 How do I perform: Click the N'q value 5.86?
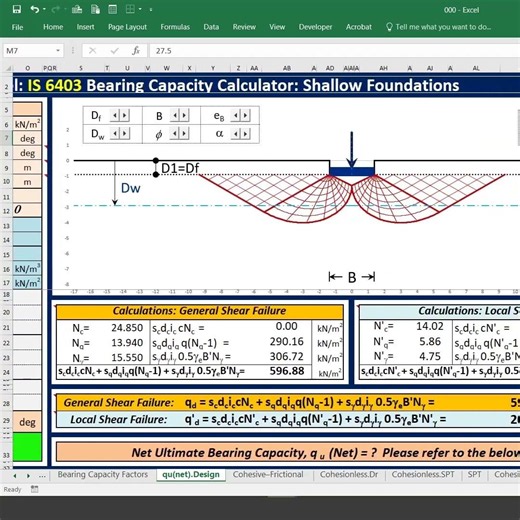point(430,342)
